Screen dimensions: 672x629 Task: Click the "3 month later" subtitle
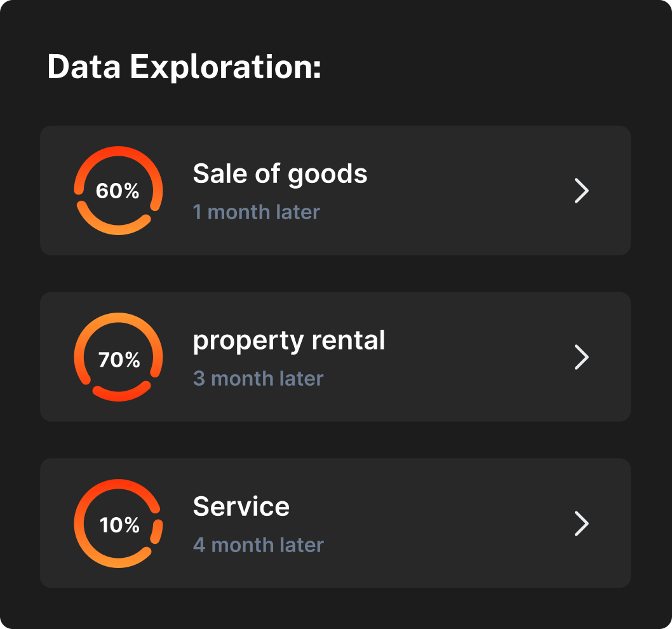259,378
